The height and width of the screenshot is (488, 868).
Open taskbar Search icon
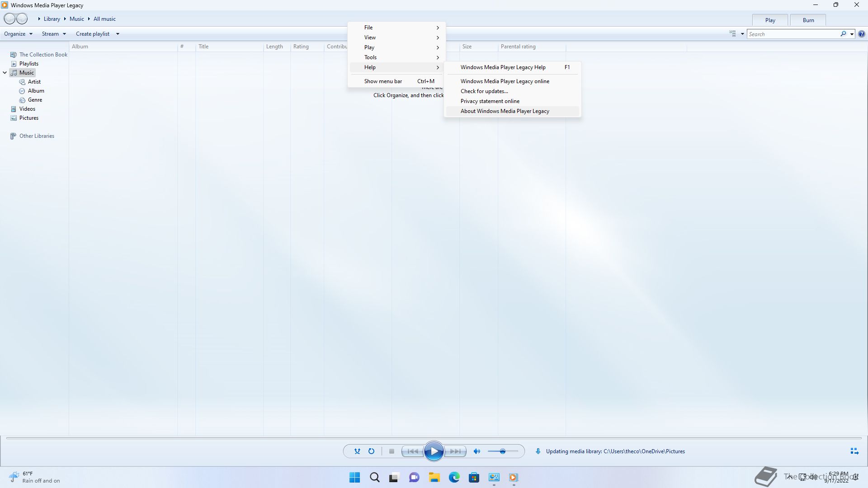pos(374,477)
